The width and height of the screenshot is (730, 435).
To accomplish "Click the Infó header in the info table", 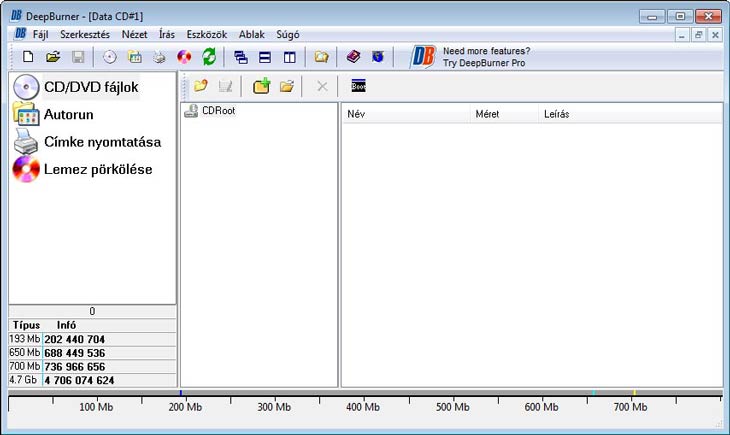I will [66, 325].
